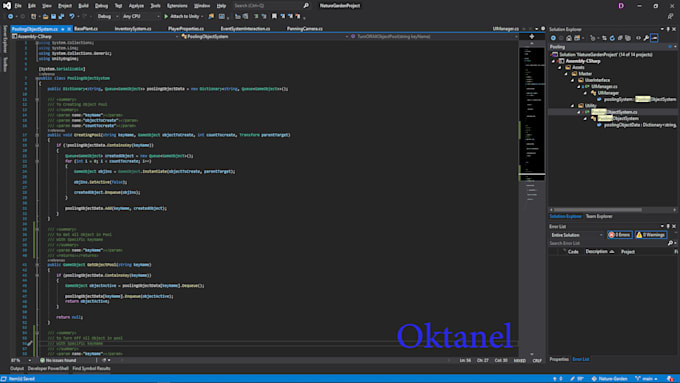Open the Find Symbol Results tab
Screen dimensions: 680x383
pyautogui.click(x=92, y=368)
